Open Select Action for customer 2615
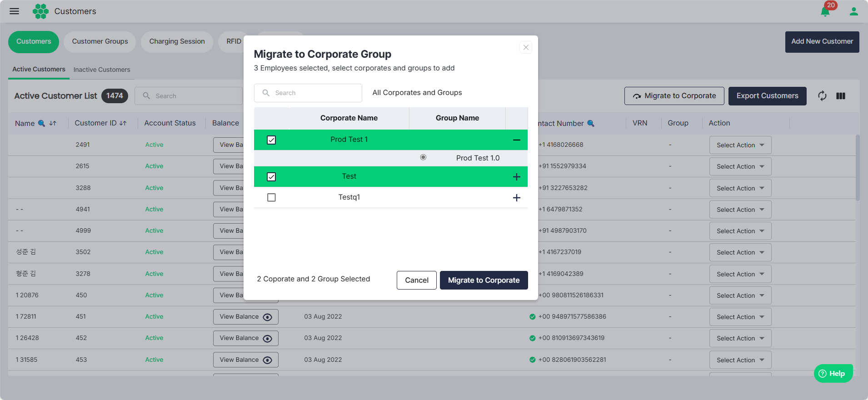 point(740,166)
